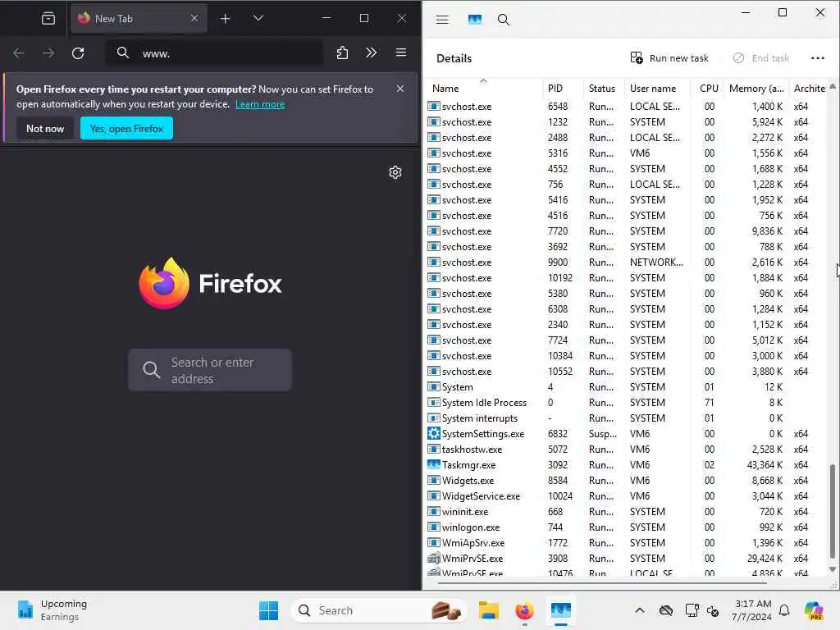Click Run new task button
The height and width of the screenshot is (630, 840).
coord(669,58)
